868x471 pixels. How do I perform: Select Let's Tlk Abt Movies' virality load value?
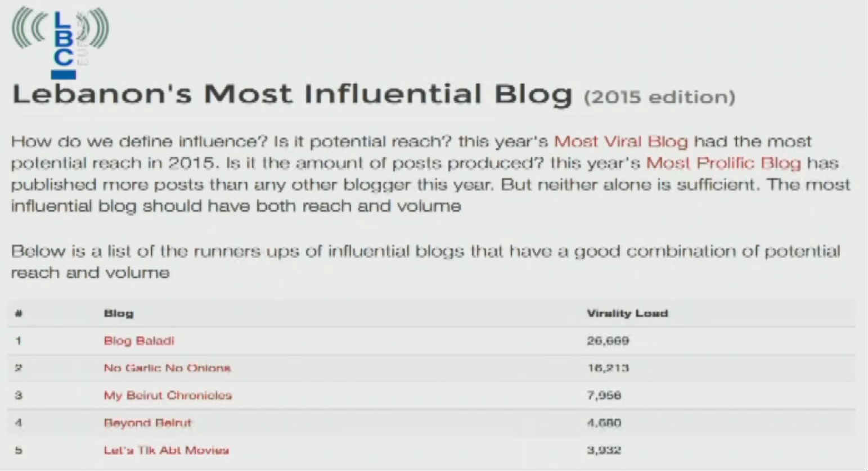coord(604,450)
